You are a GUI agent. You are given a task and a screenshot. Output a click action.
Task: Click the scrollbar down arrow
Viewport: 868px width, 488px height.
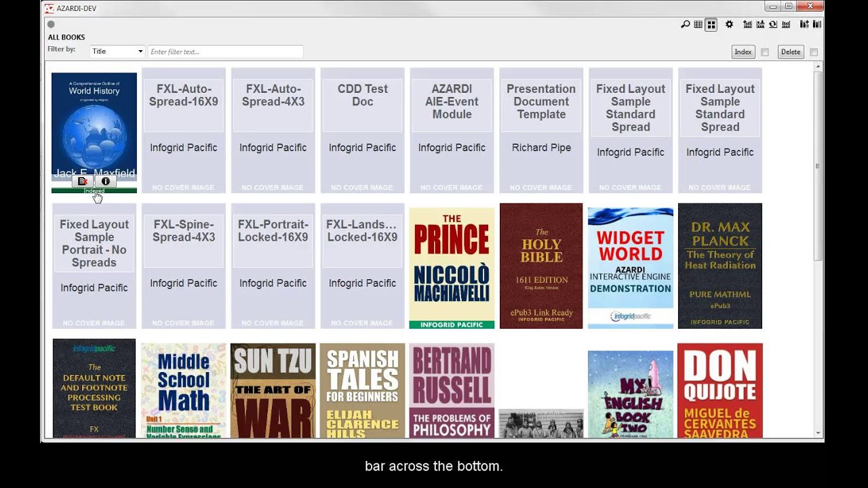(x=818, y=432)
